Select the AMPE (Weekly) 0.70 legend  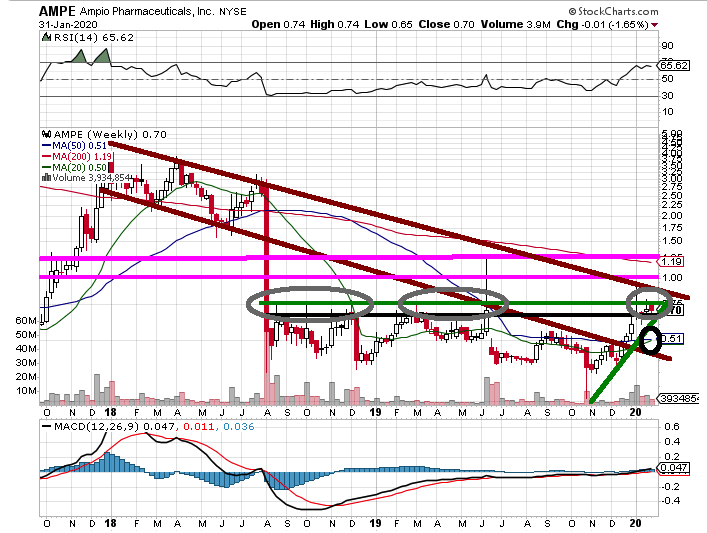[110, 134]
